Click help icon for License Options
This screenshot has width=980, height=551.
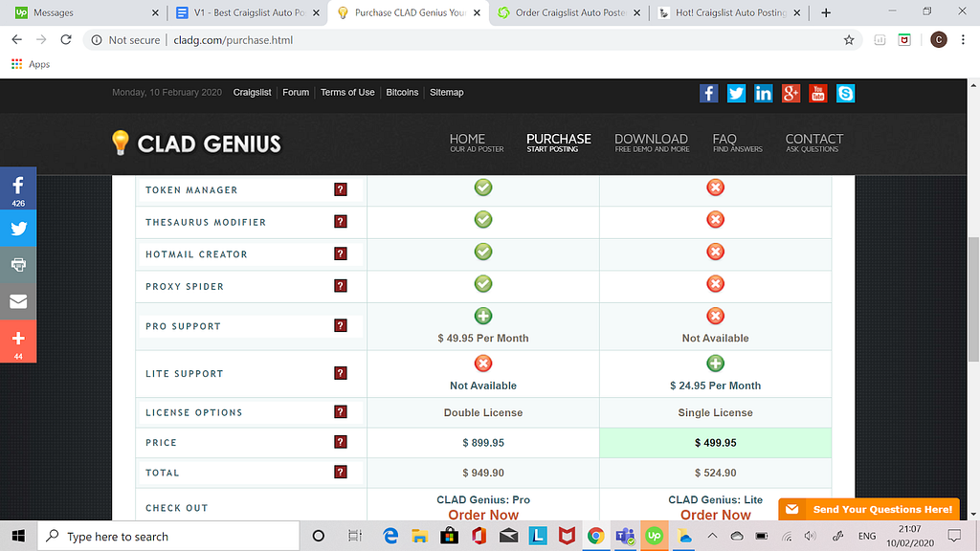tap(341, 411)
